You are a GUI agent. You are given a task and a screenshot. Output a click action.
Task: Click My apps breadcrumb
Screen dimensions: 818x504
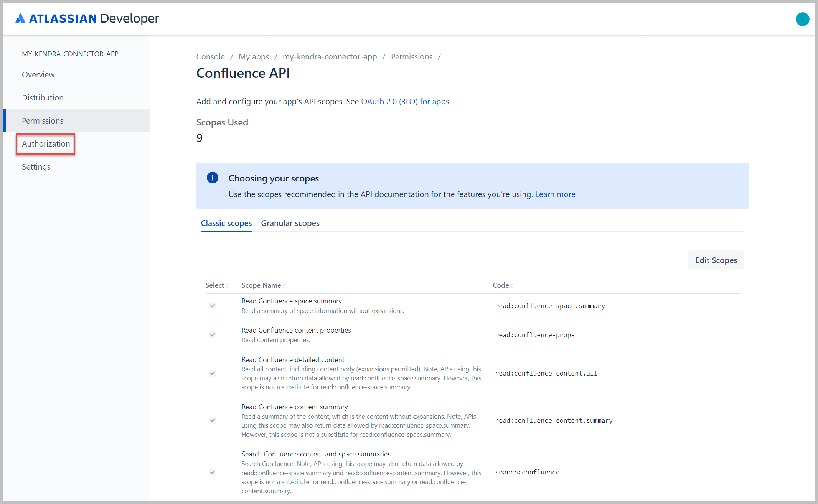[x=254, y=57]
